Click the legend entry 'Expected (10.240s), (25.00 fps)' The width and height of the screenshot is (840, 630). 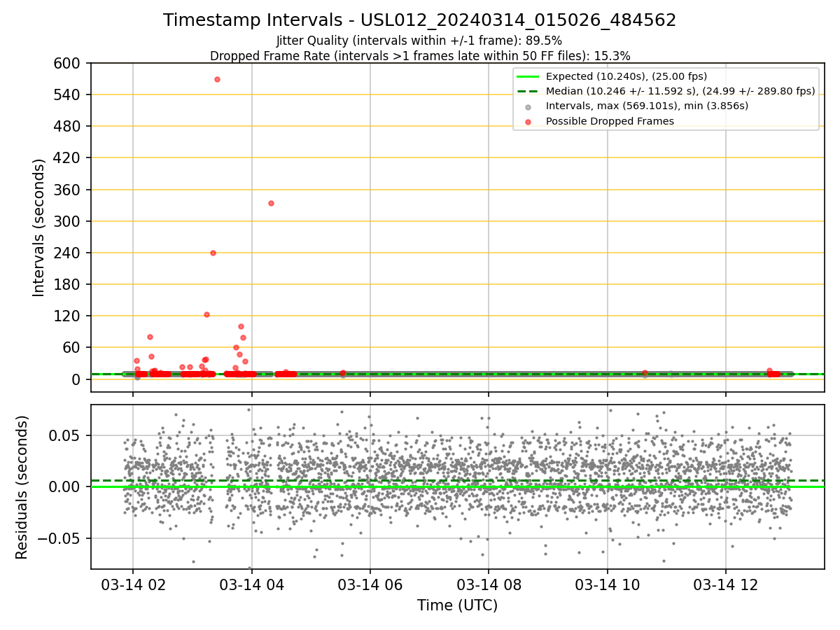pyautogui.click(x=626, y=76)
